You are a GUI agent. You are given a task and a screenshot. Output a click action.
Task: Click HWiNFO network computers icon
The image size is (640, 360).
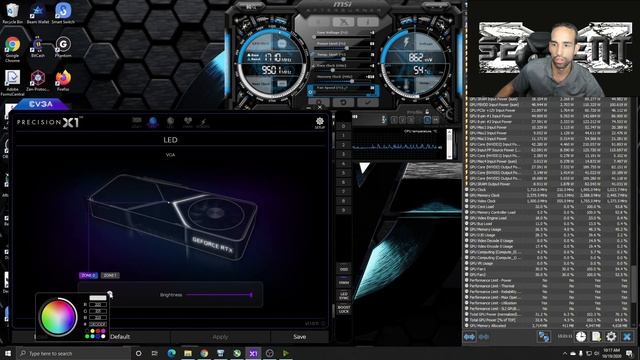coord(544,337)
